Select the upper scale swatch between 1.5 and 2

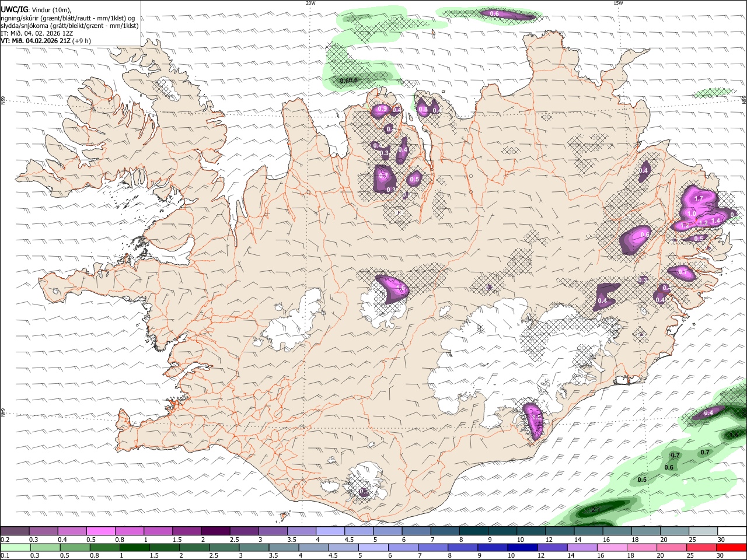[187, 531]
